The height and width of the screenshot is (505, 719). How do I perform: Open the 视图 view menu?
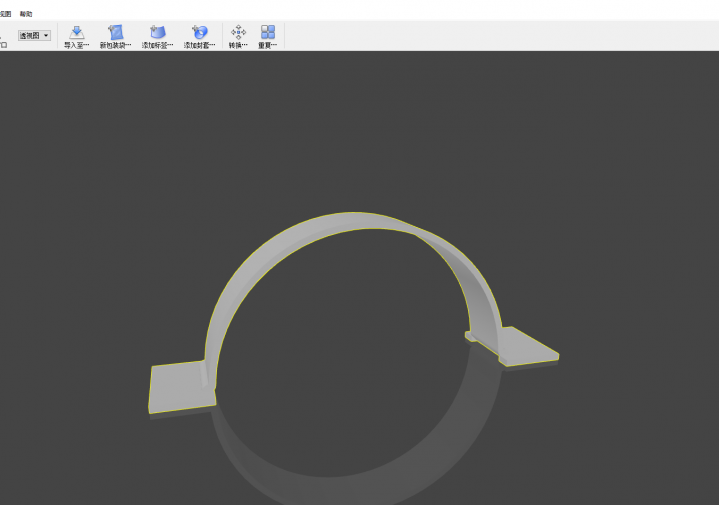click(4, 14)
